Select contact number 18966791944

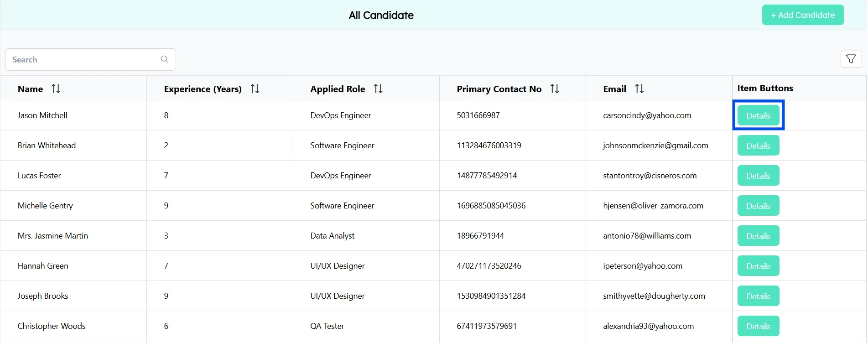pyautogui.click(x=480, y=236)
